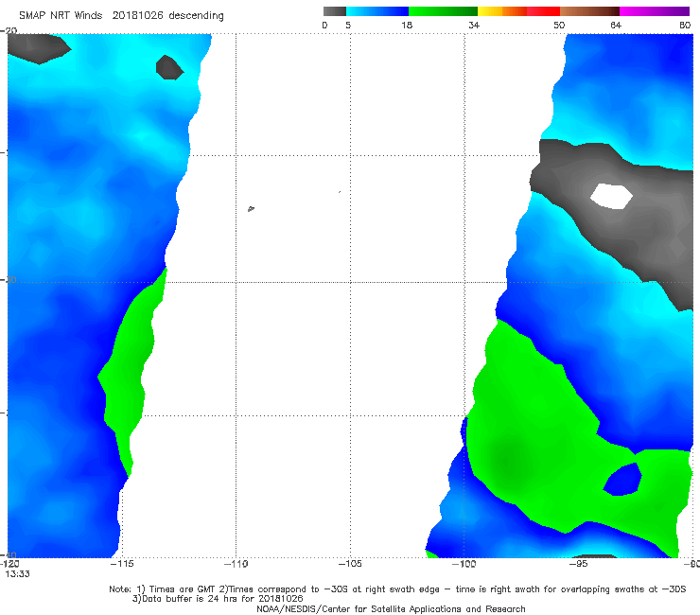
Task: Click the color bar label '34'
Action: (474, 26)
